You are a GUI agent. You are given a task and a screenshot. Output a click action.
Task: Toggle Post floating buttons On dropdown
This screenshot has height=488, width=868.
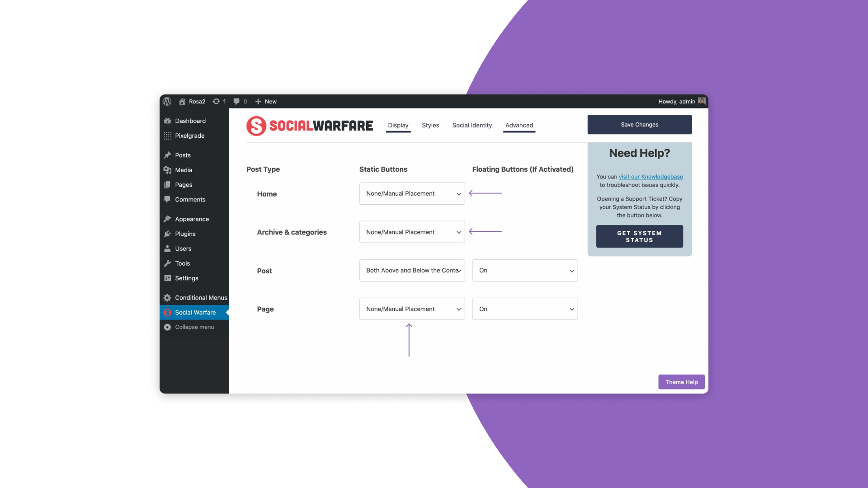pos(525,271)
